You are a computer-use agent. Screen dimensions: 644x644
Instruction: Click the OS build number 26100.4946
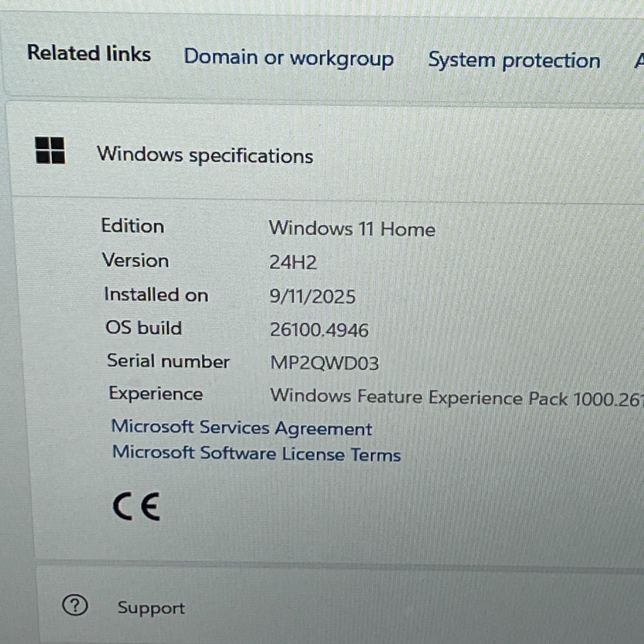319,330
